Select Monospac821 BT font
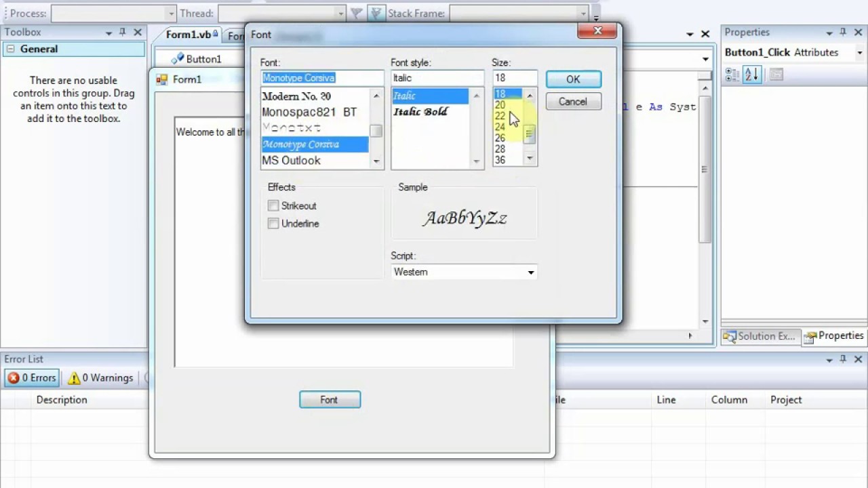The height and width of the screenshot is (488, 868). coord(315,112)
